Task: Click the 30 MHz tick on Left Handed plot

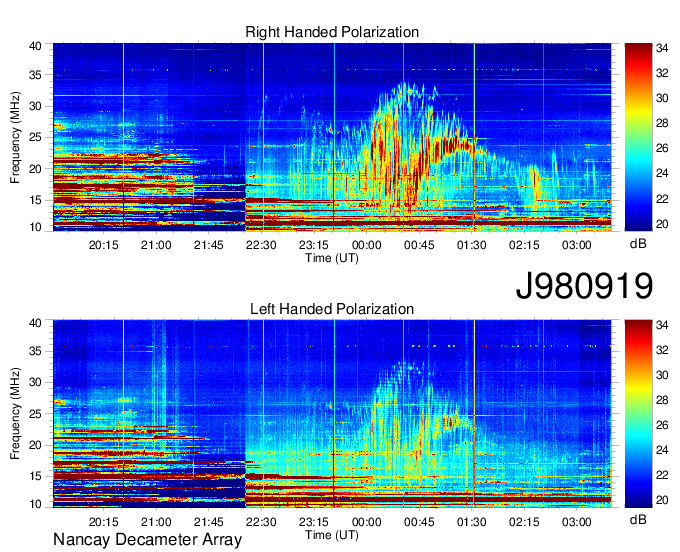Action: (36, 382)
